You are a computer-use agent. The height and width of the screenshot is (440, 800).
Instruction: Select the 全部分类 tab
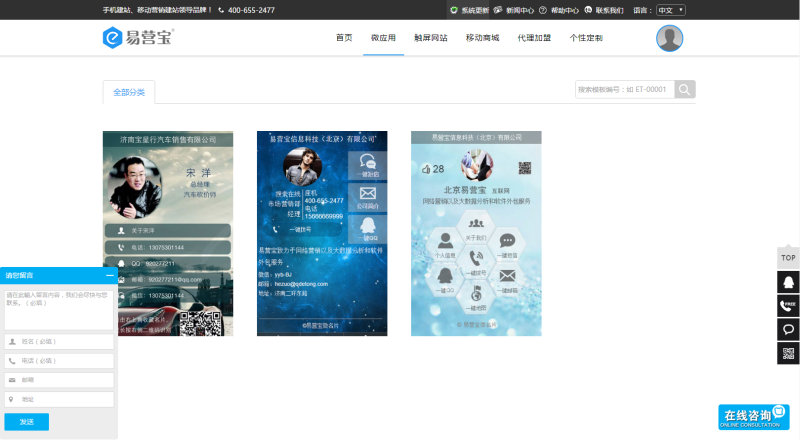129,92
